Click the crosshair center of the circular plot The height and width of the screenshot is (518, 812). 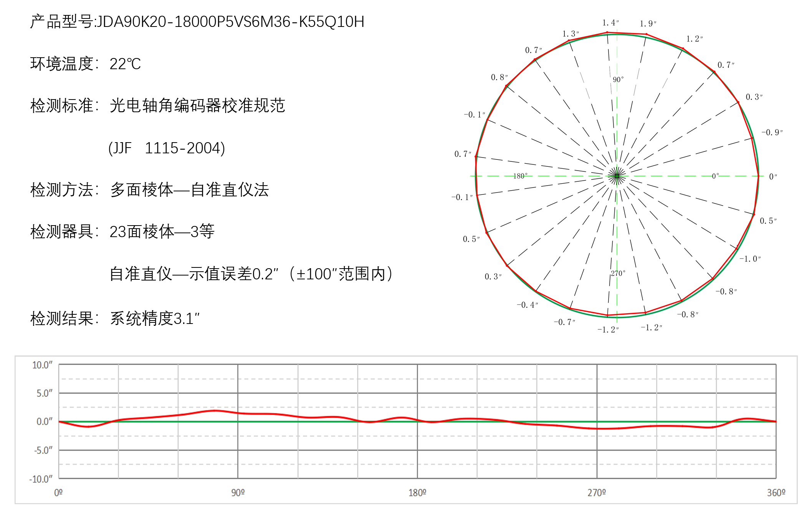click(x=617, y=176)
